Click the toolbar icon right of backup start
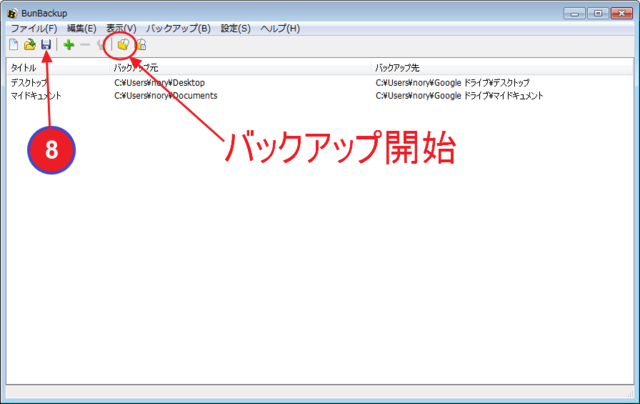The height and width of the screenshot is (404, 640). coord(142,45)
